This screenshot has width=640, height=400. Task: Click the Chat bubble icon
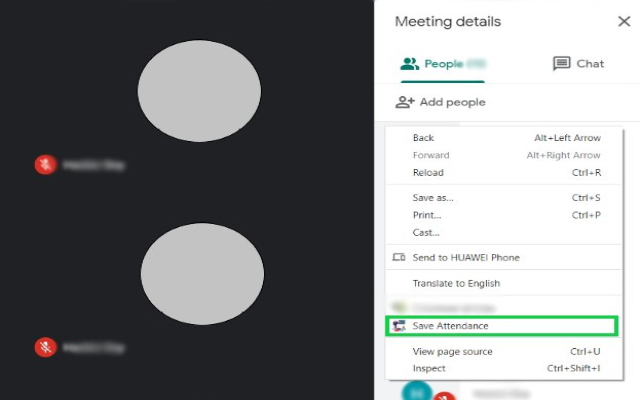point(562,64)
